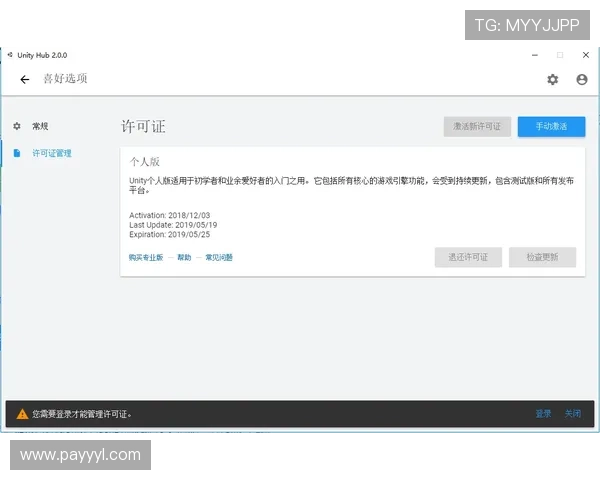Click the 激活新许可证 button
Screen dimensions: 600x480
point(477,126)
